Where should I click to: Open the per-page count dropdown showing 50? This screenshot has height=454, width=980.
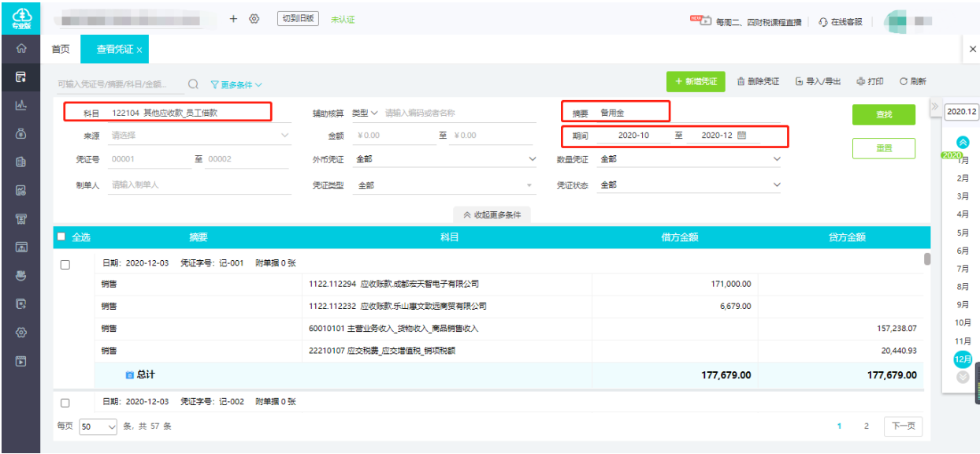click(98, 426)
